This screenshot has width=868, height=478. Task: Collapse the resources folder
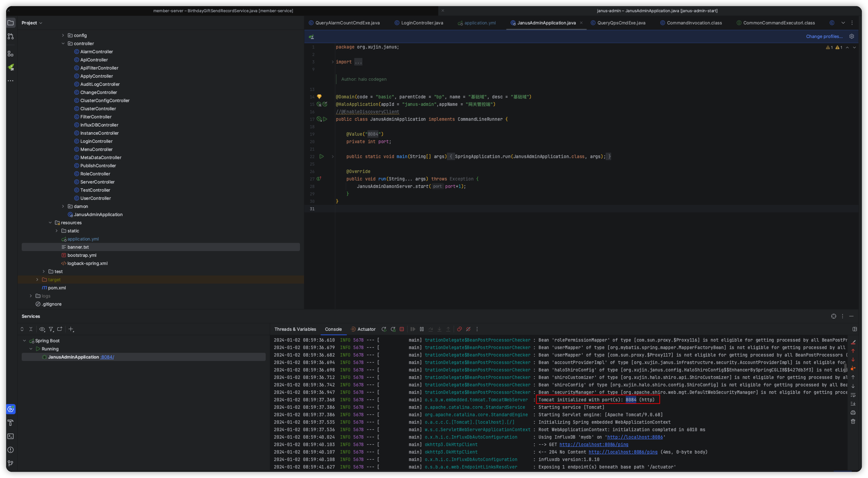tap(50, 223)
